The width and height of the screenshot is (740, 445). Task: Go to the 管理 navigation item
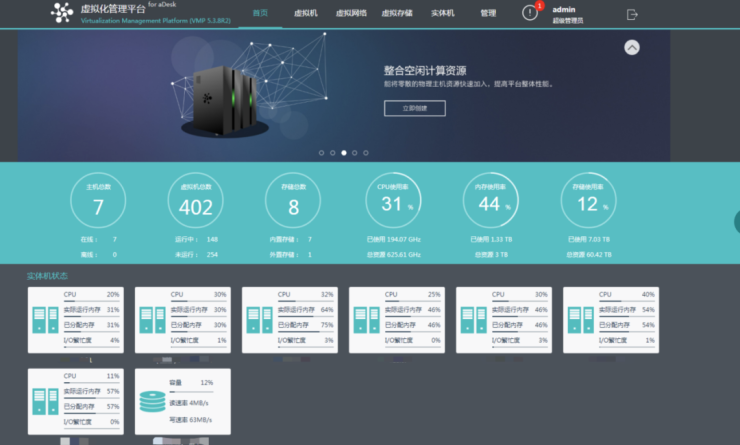488,14
